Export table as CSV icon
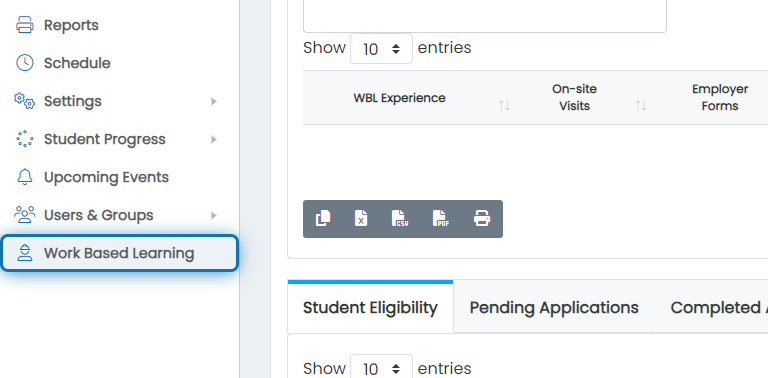The image size is (768, 378). pos(400,218)
